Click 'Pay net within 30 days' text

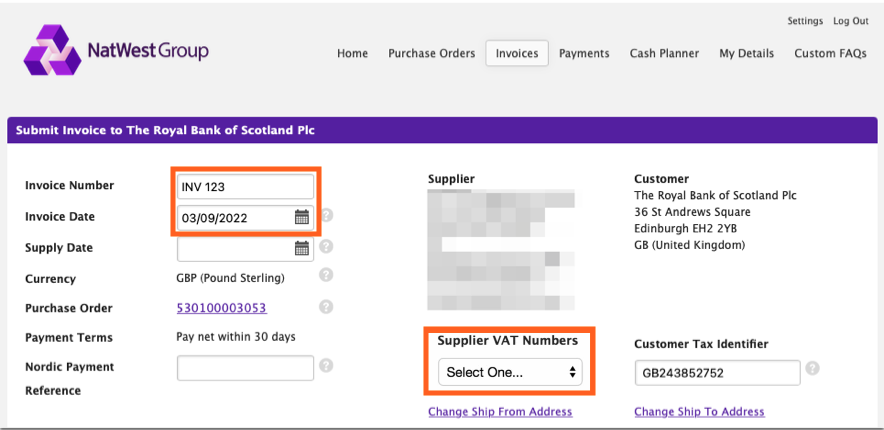tap(236, 337)
